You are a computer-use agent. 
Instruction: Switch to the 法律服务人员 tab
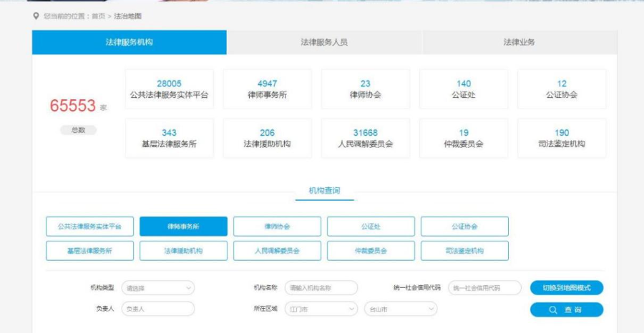click(x=324, y=43)
